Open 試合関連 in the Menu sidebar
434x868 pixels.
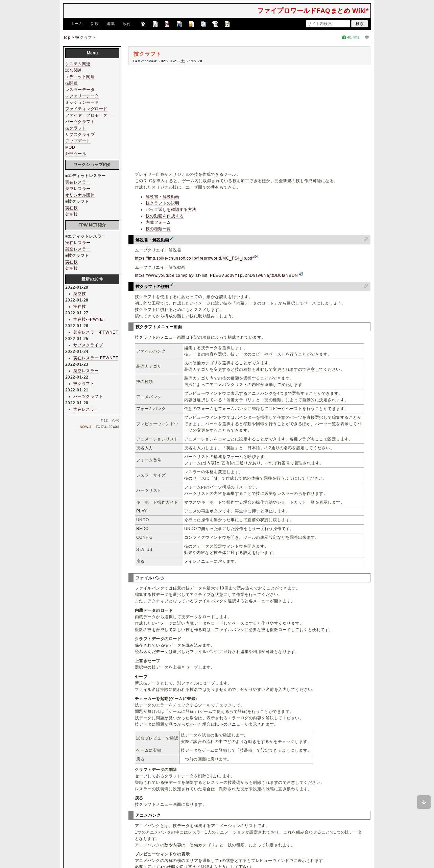tap(73, 70)
